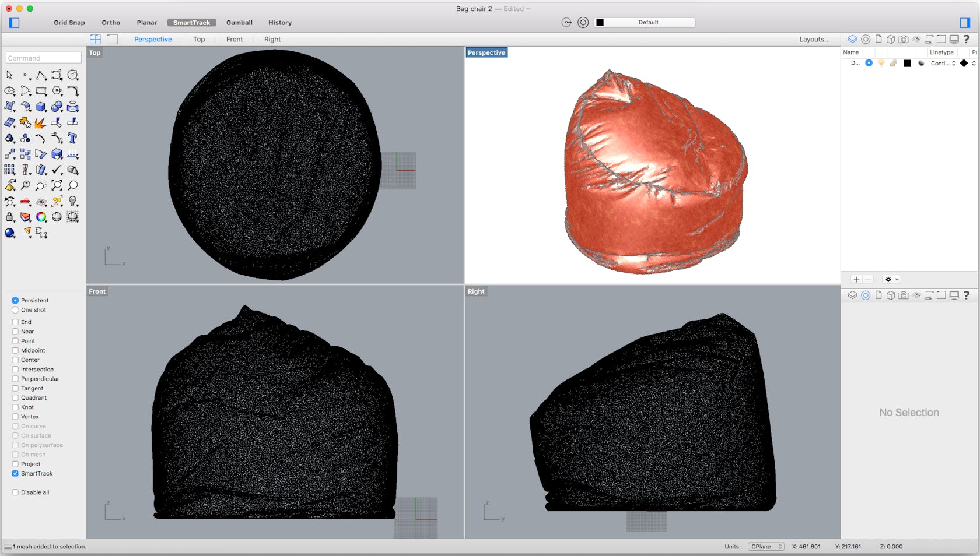This screenshot has width=980, height=556.
Task: Switch to Front viewport tab
Action: [235, 40]
